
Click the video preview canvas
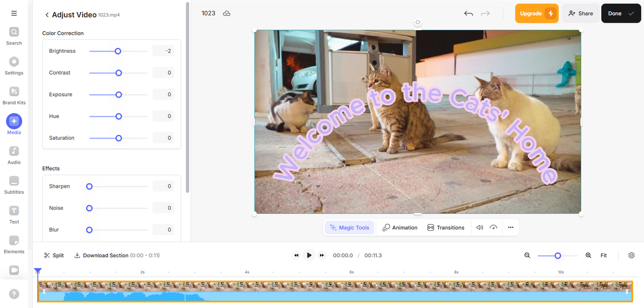tap(418, 121)
